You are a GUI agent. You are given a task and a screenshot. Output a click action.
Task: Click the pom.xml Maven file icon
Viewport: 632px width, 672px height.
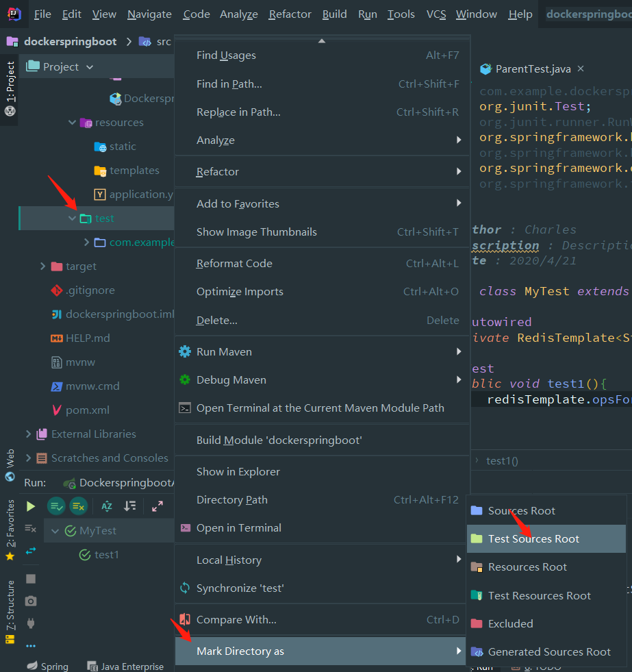click(x=57, y=410)
